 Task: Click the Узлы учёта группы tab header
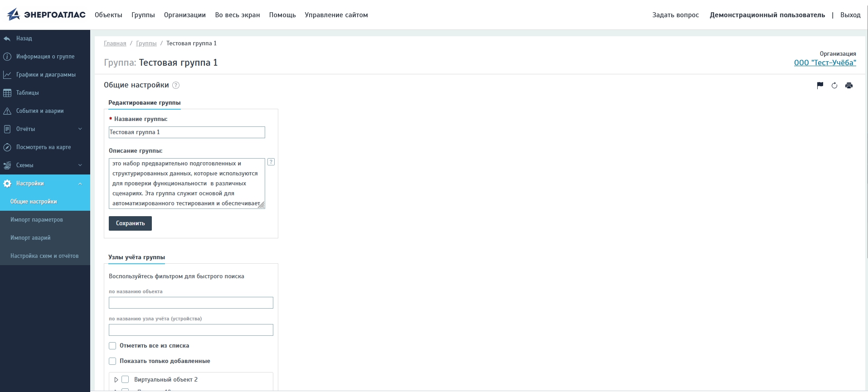136,257
